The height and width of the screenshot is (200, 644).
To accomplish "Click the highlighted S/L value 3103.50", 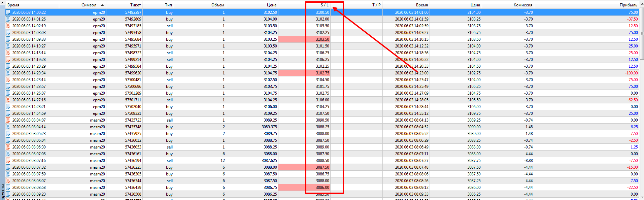I will [322, 39].
